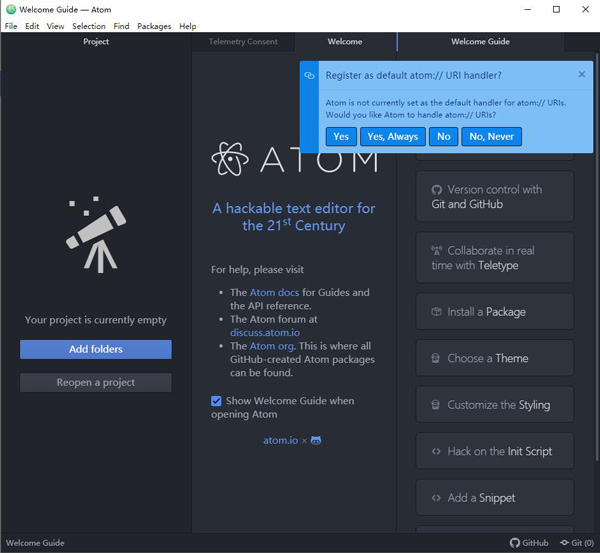Switch to the Telemetry Consent tab
The width and height of the screenshot is (600, 553).
[x=243, y=41]
